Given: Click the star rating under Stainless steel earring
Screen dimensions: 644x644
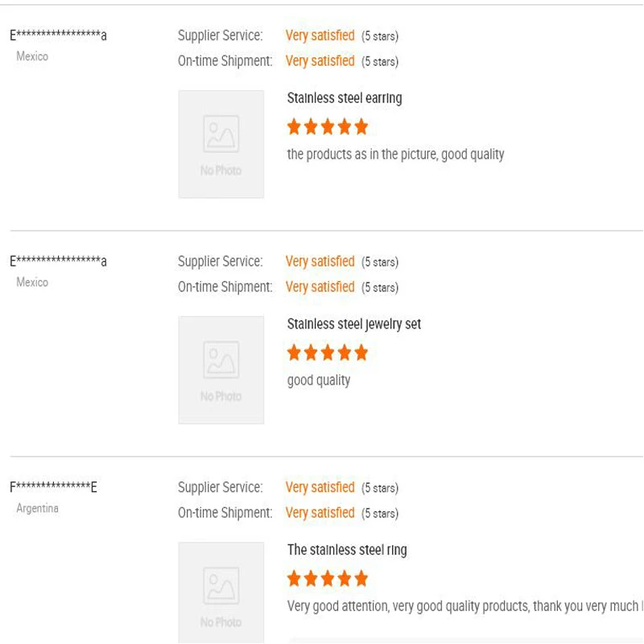Looking at the screenshot, I should [328, 126].
